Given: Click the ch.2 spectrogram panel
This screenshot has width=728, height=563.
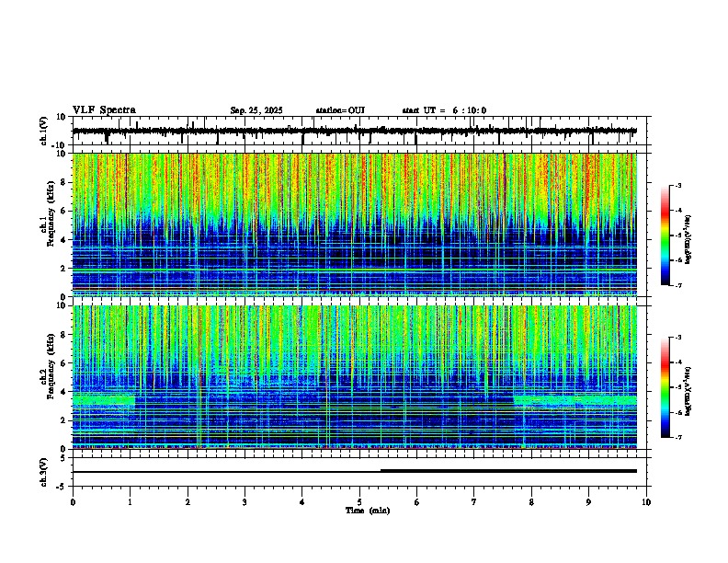Looking at the screenshot, I should coord(355,377).
